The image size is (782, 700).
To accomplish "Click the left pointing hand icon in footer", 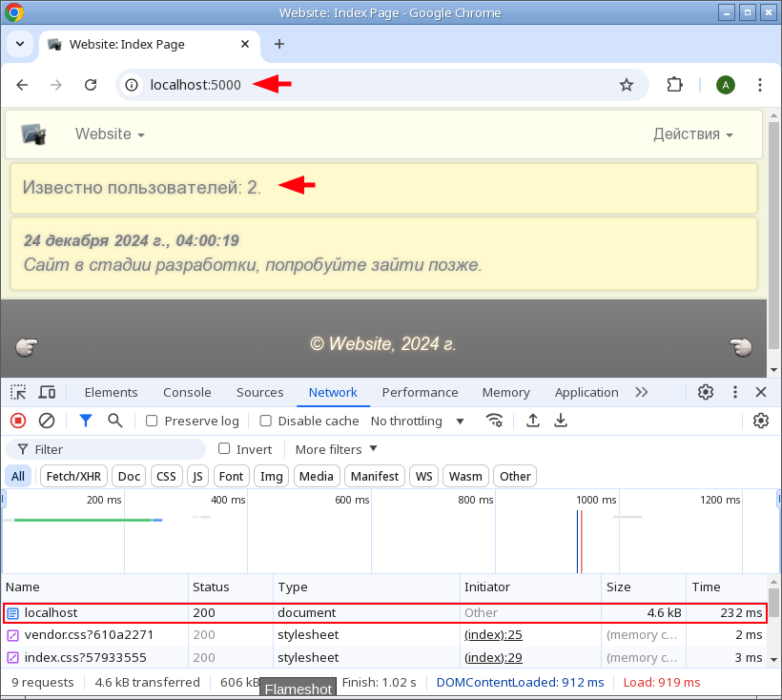I will coord(27,346).
